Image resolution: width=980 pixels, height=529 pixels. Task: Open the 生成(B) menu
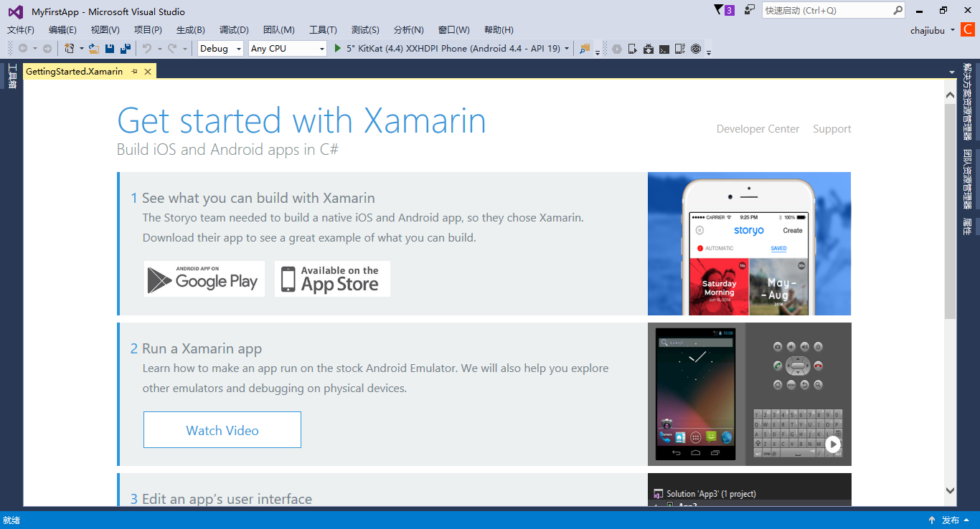191,30
